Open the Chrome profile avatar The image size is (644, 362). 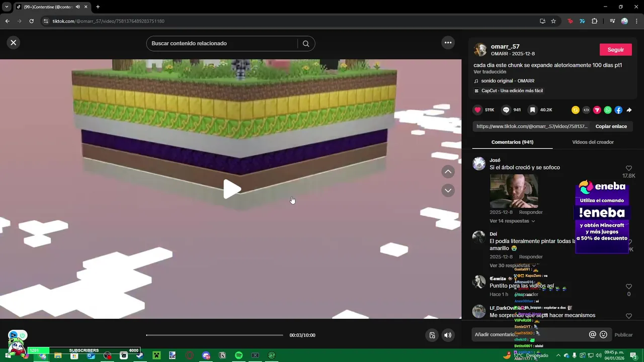624,21
